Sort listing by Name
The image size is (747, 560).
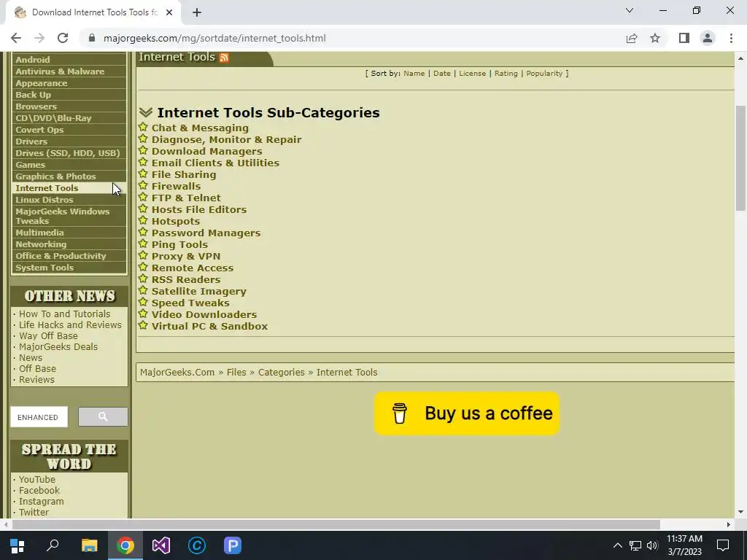tap(414, 74)
